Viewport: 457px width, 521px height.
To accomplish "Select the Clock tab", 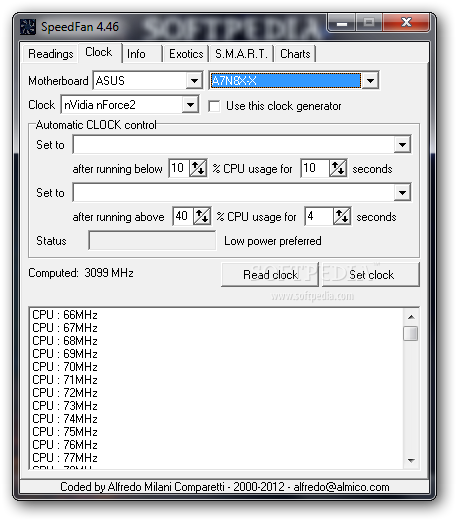I will 99,52.
